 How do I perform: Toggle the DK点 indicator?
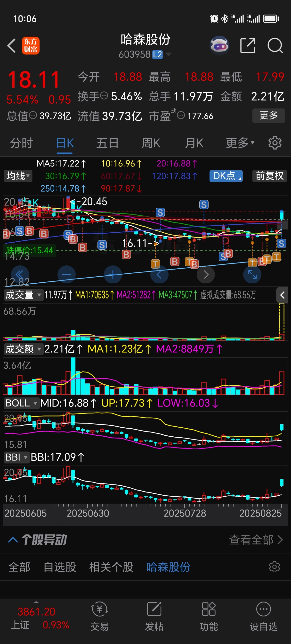click(x=226, y=176)
